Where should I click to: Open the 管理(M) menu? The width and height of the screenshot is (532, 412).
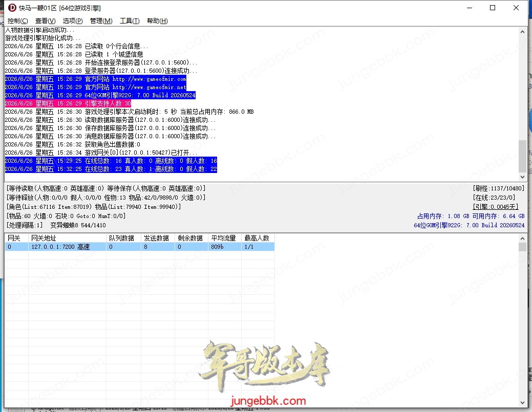[101, 20]
